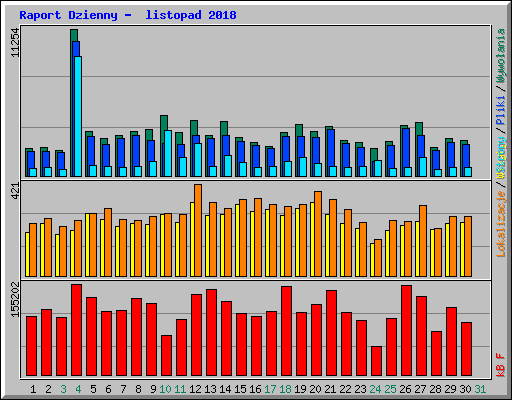512x400 pixels.
Task: Click day label 15 on x-axis
Action: point(240,389)
